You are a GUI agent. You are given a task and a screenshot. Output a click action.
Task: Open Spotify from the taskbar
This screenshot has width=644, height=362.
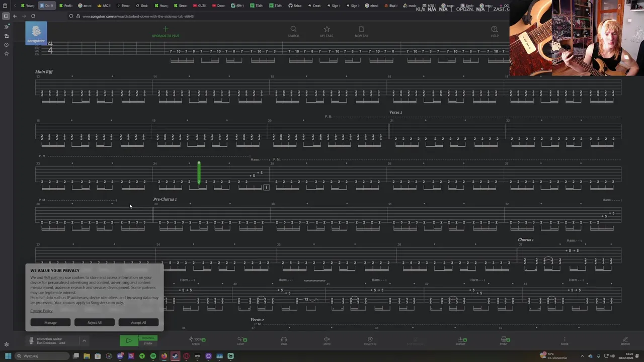153,356
